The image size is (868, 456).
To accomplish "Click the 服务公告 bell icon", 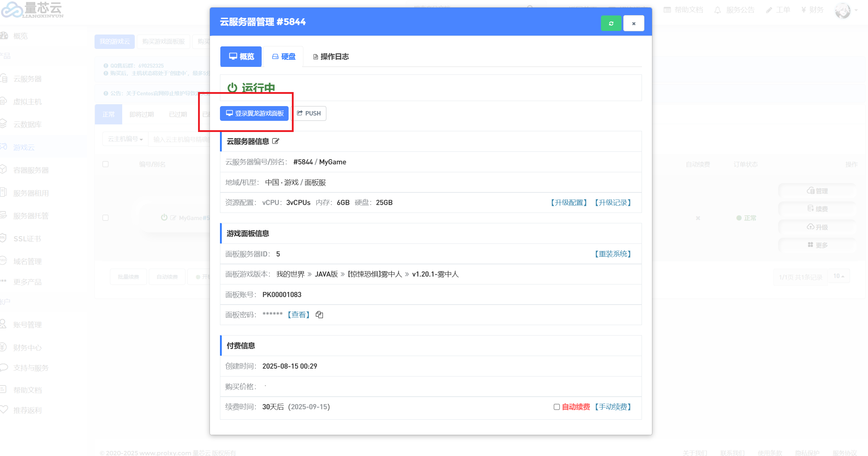I will (x=717, y=10).
